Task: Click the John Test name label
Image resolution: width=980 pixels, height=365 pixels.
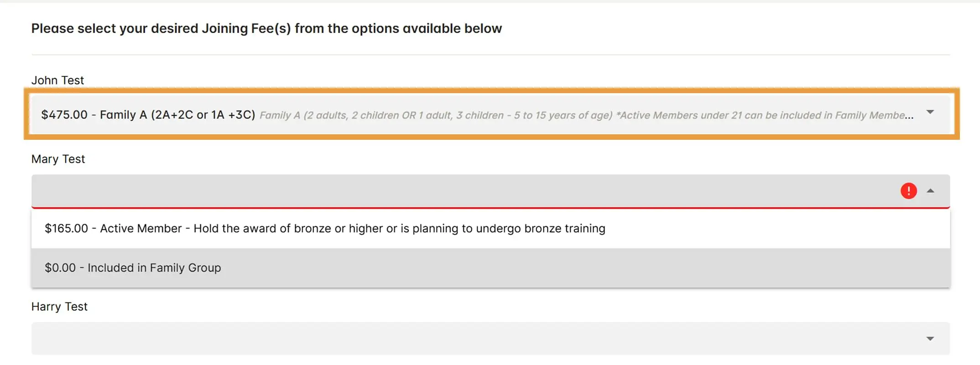Action: pos(57,80)
